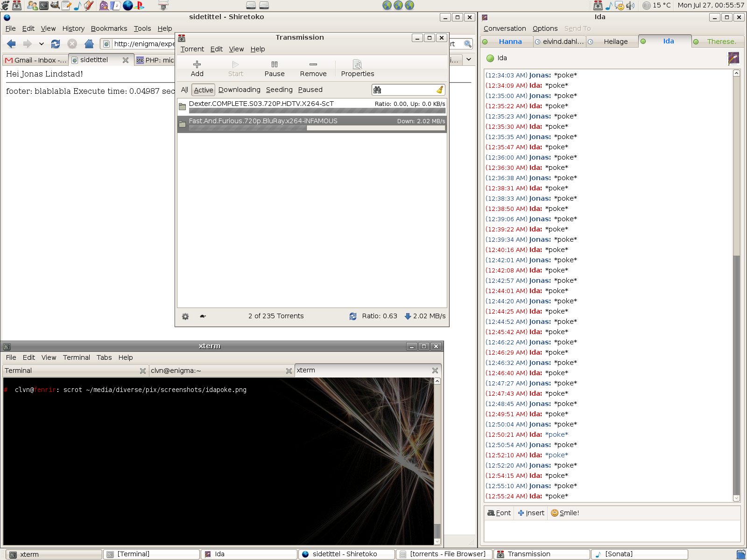The width and height of the screenshot is (747, 560).
Task: Click the Remove torrent toolbar icon
Action: click(313, 64)
